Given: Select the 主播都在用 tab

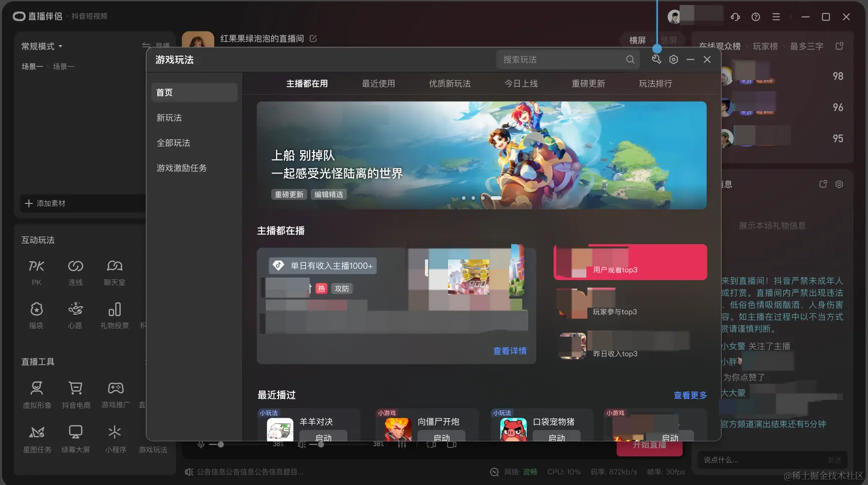Looking at the screenshot, I should pyautogui.click(x=307, y=84).
